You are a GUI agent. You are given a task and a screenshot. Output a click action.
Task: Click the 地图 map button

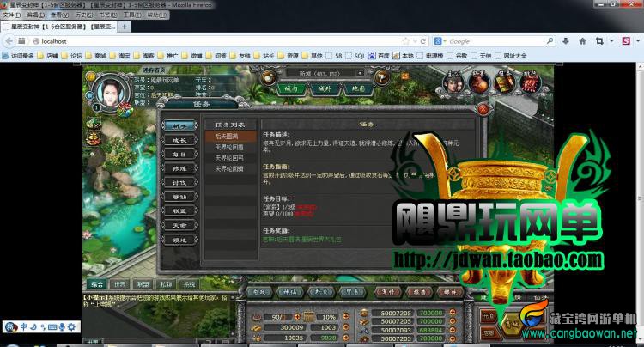coord(358,88)
